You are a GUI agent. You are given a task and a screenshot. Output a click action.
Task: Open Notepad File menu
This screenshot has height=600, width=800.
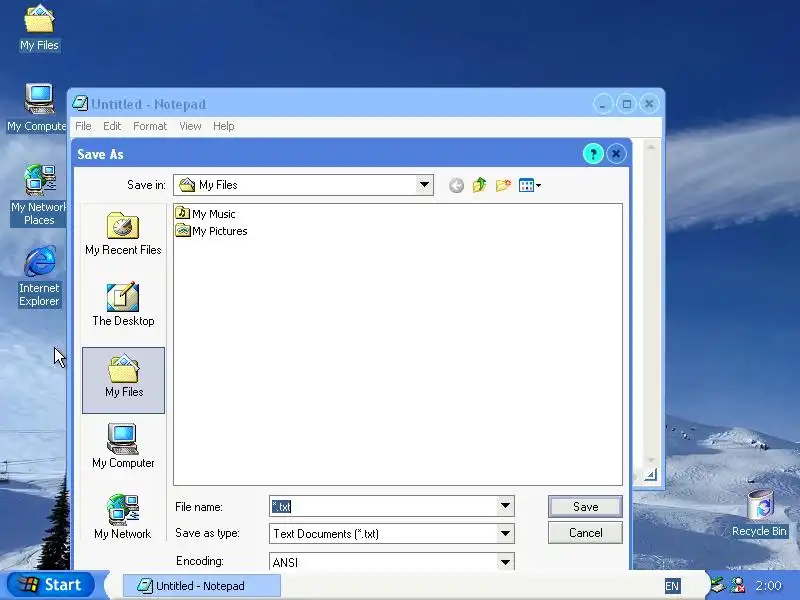click(83, 126)
